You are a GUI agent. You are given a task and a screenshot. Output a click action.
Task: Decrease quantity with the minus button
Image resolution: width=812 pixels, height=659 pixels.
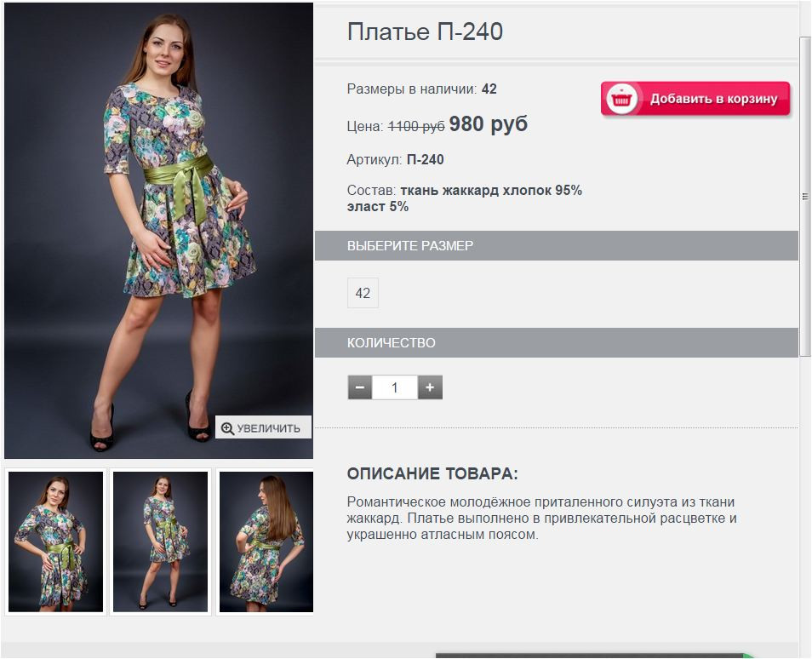pyautogui.click(x=360, y=387)
